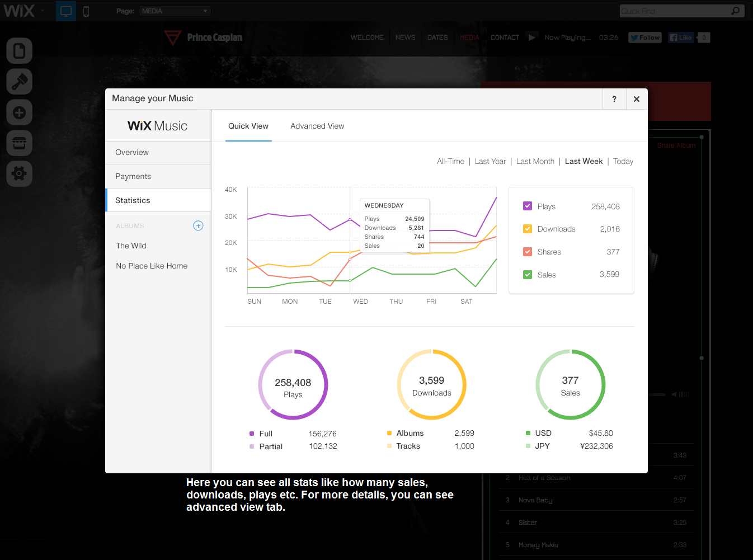The image size is (753, 560).
Task: Click the site player play button
Action: click(532, 37)
